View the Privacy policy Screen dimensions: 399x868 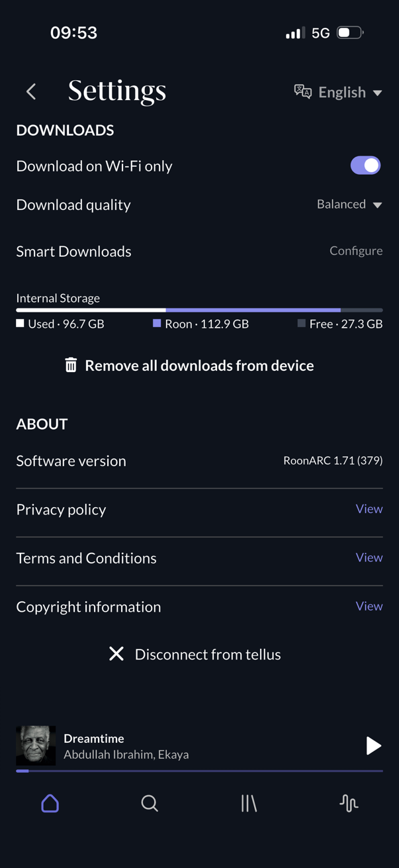(369, 508)
